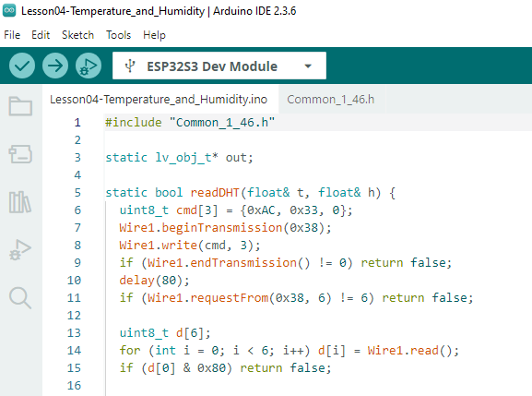Click the for loop on line 14
Viewport: 532px width, 396px height.
(290, 351)
